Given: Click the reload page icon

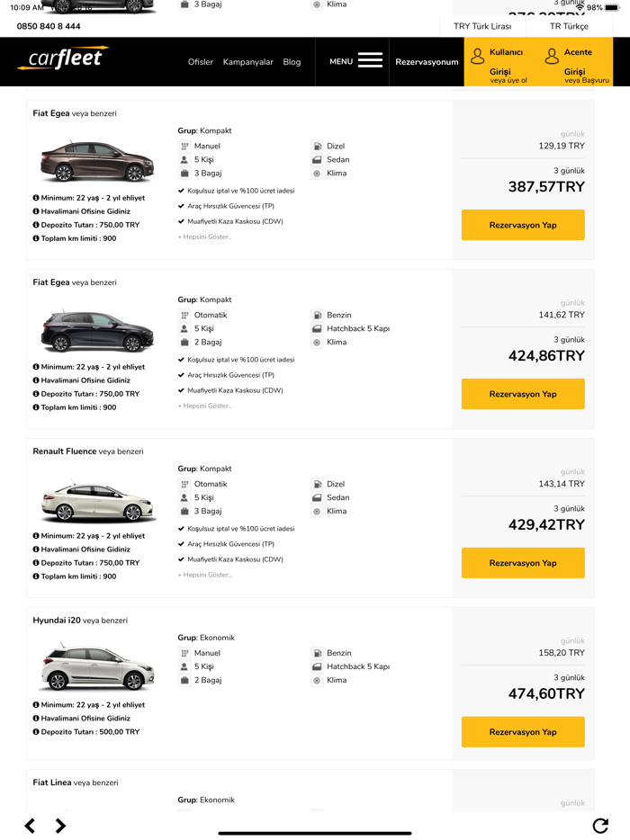Looking at the screenshot, I should pos(602,826).
